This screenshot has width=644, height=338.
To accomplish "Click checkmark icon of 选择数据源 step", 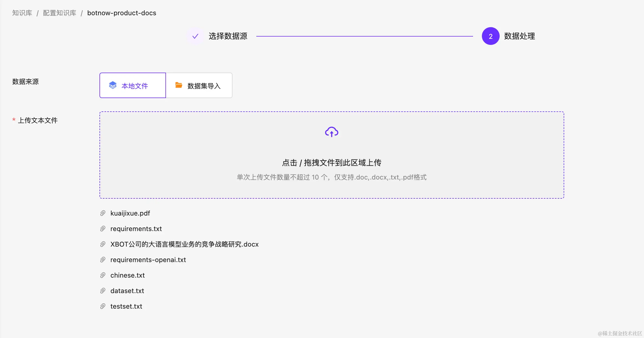I will click(x=195, y=36).
